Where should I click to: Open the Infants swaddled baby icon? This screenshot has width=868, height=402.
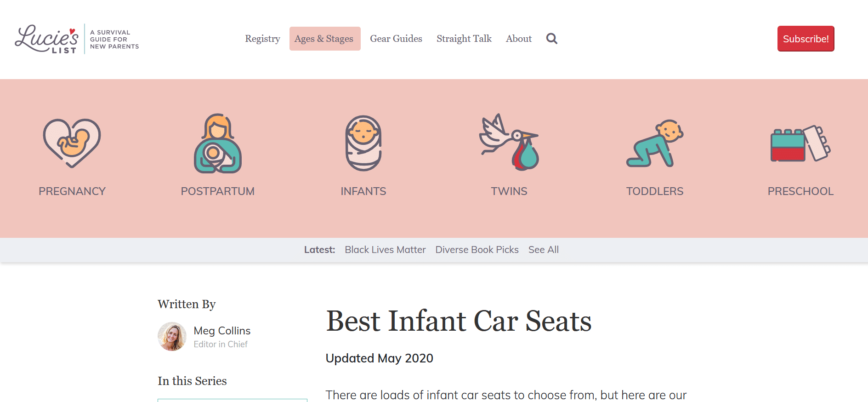pyautogui.click(x=363, y=143)
